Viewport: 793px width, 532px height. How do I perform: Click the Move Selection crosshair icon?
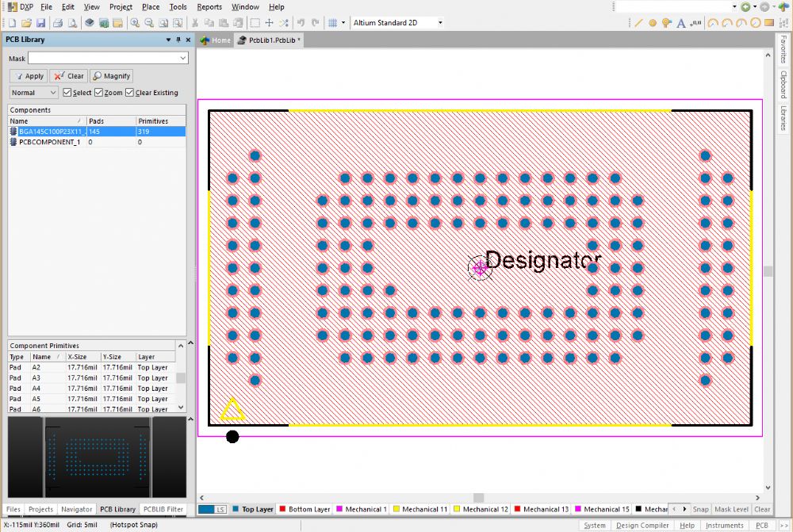(269, 23)
